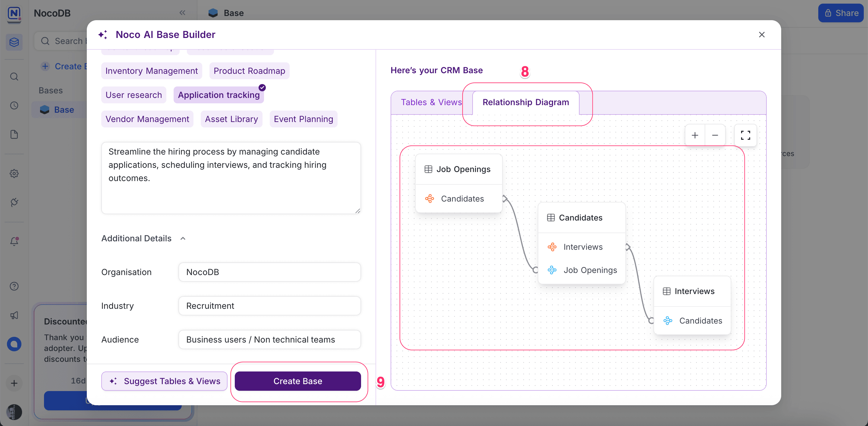868x426 pixels.
Task: Switch to Tables & Views tab
Action: [431, 102]
